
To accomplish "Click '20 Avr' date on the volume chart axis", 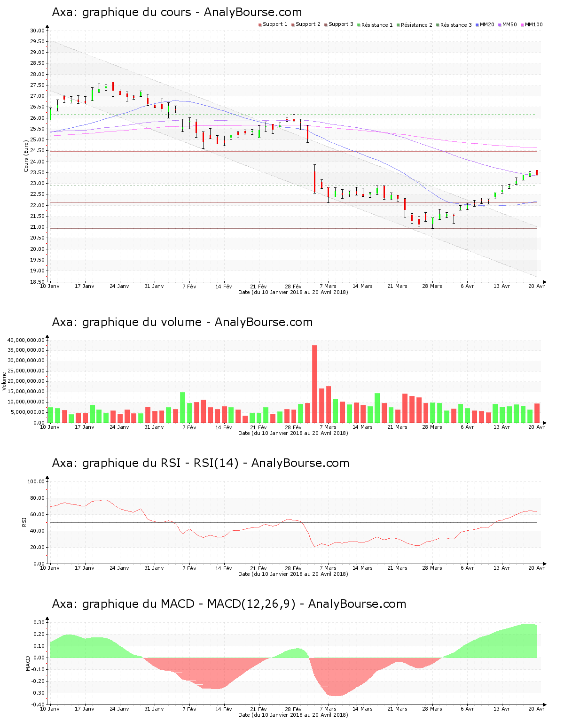I will point(536,427).
